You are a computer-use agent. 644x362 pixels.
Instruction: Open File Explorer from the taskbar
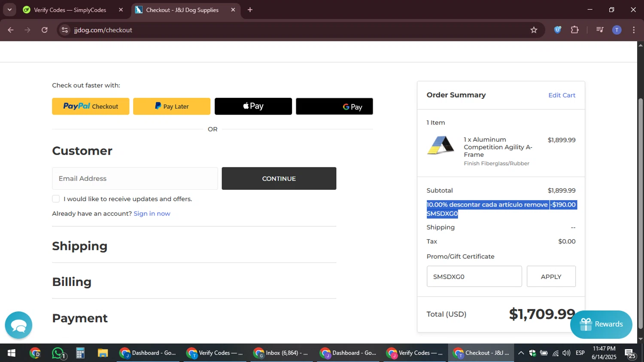[103, 353]
